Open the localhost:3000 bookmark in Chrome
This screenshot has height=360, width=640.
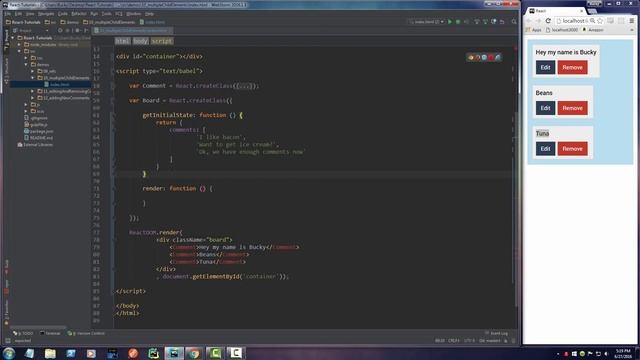(x=562, y=30)
